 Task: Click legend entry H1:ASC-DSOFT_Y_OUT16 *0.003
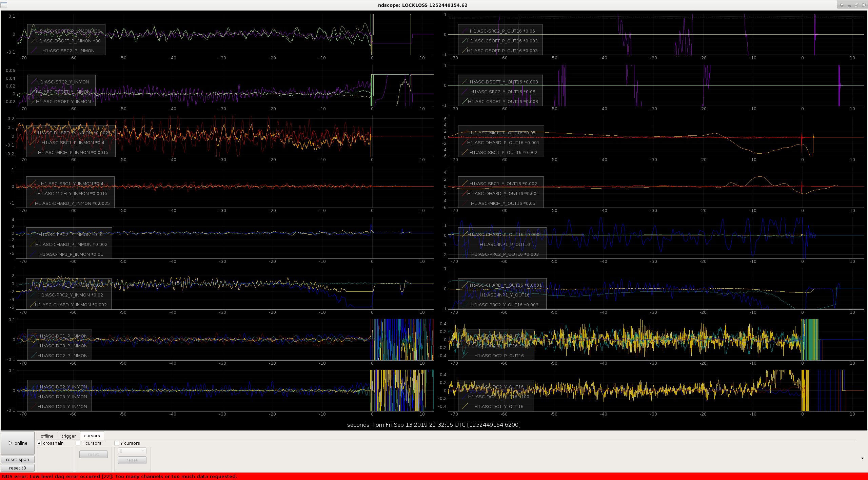point(503,82)
